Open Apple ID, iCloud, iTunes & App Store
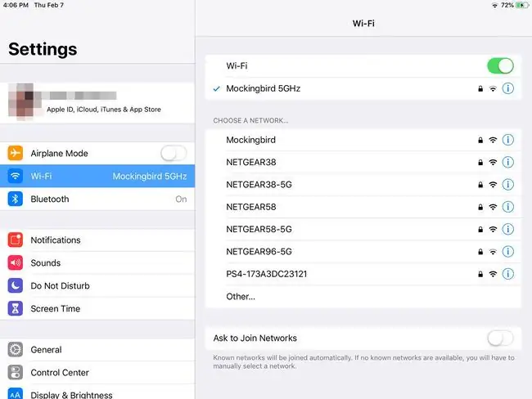 pos(97,102)
